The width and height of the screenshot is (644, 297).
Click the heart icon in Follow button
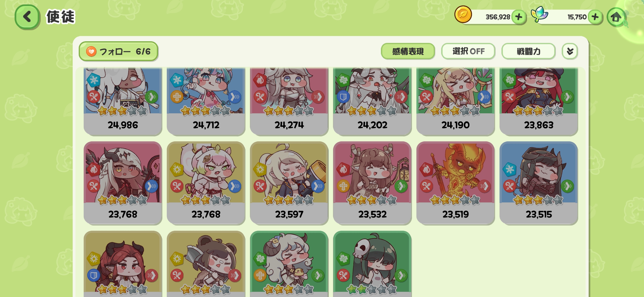[x=91, y=51]
